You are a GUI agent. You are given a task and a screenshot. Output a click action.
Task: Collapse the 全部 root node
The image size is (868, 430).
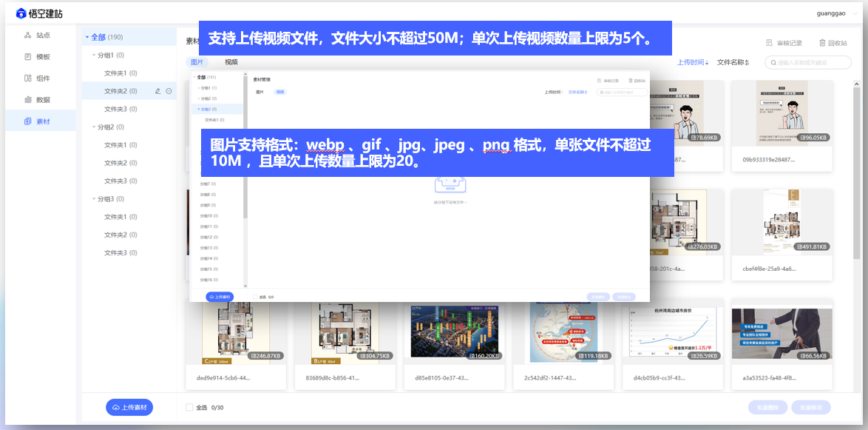click(87, 37)
